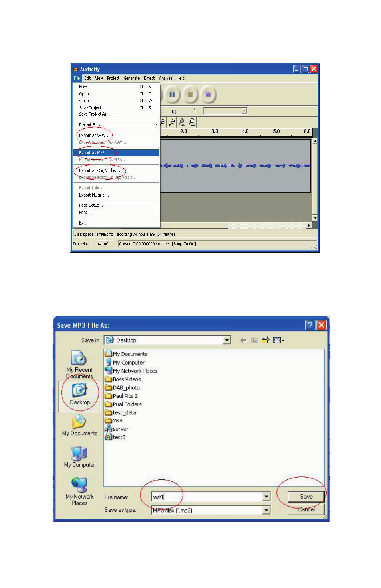Screen dimensions: 381x588
Task: Click the 3.0 mark on timeline ruler
Action: tap(215, 131)
